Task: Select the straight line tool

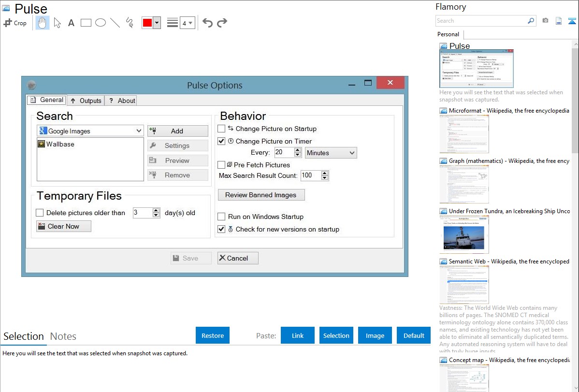Action: click(115, 23)
